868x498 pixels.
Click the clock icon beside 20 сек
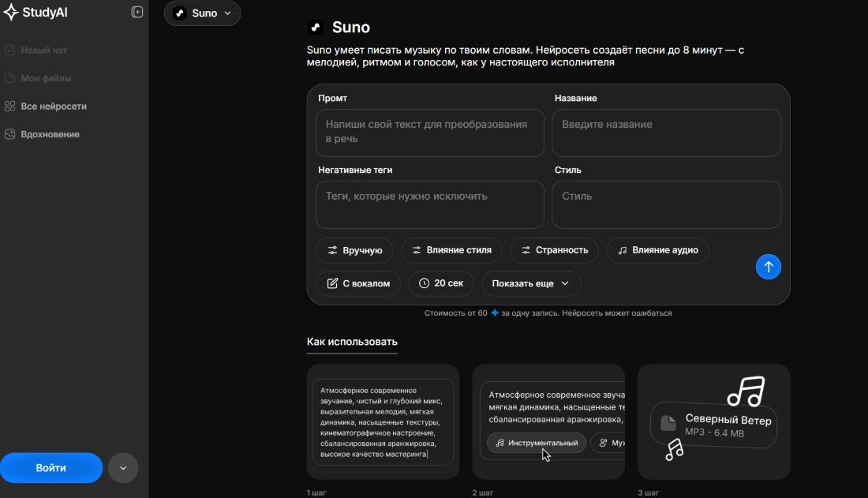[x=424, y=283]
